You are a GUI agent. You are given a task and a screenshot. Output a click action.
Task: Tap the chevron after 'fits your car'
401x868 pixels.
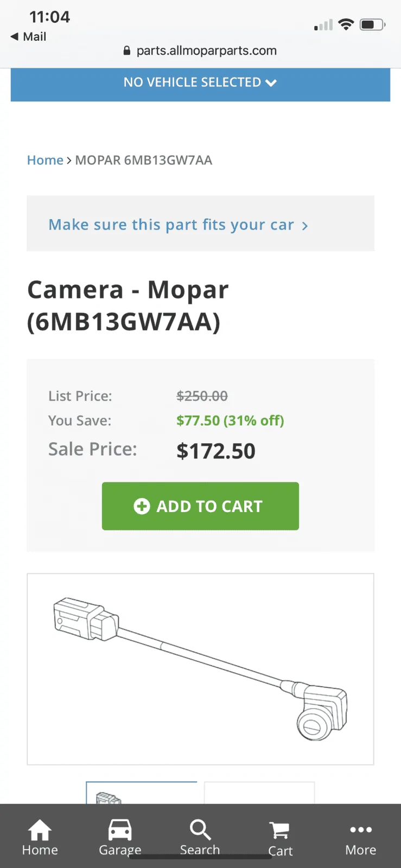click(305, 226)
